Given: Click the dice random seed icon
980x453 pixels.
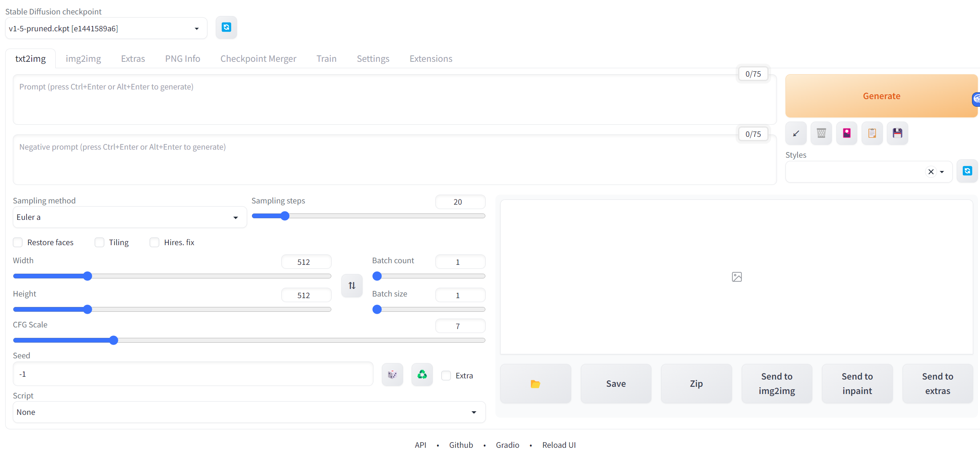Looking at the screenshot, I should coord(392,375).
